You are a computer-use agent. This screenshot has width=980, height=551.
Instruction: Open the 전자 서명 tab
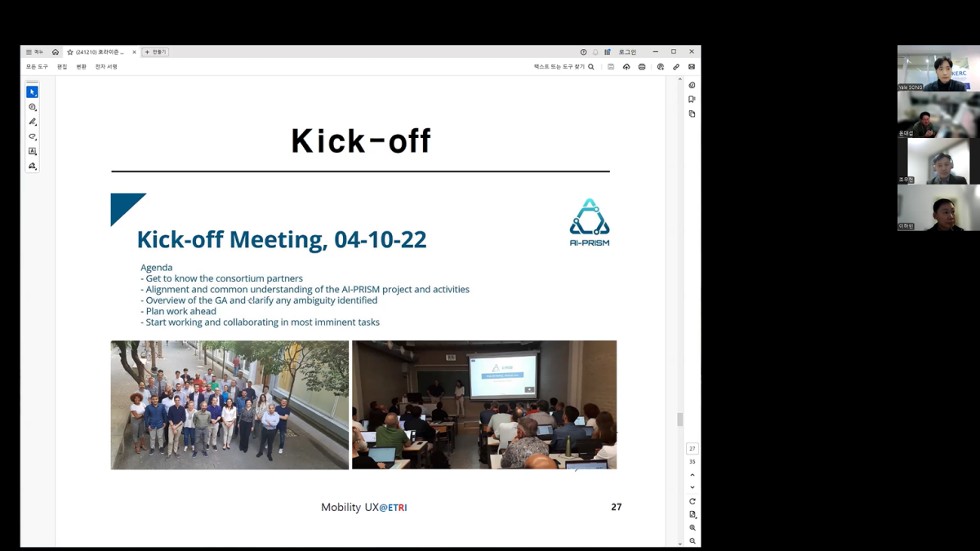click(106, 67)
